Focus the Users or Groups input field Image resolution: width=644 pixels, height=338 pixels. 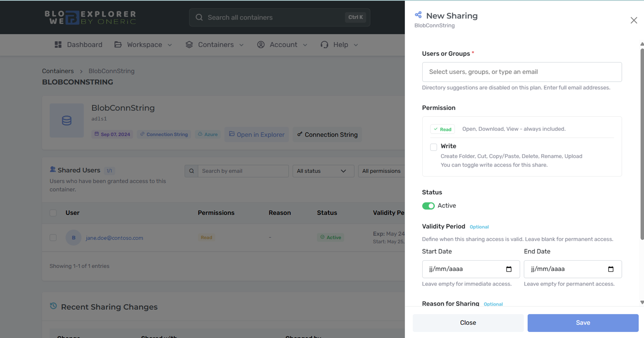pyautogui.click(x=522, y=72)
